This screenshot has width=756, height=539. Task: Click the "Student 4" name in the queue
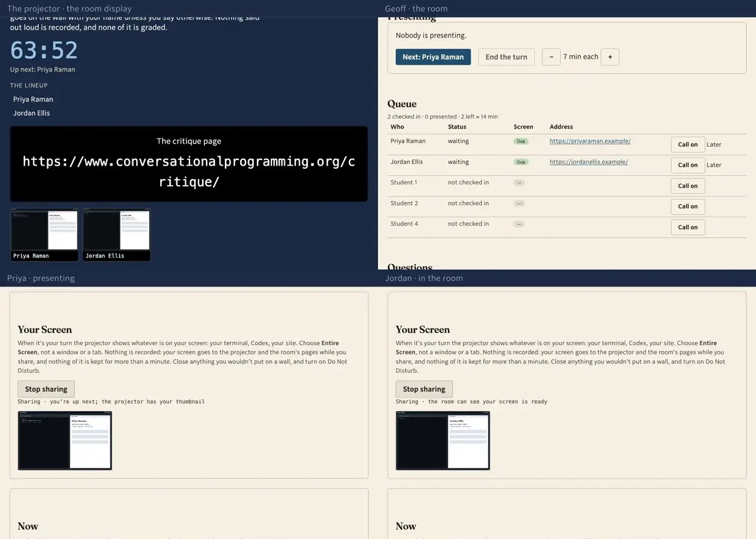coord(404,224)
